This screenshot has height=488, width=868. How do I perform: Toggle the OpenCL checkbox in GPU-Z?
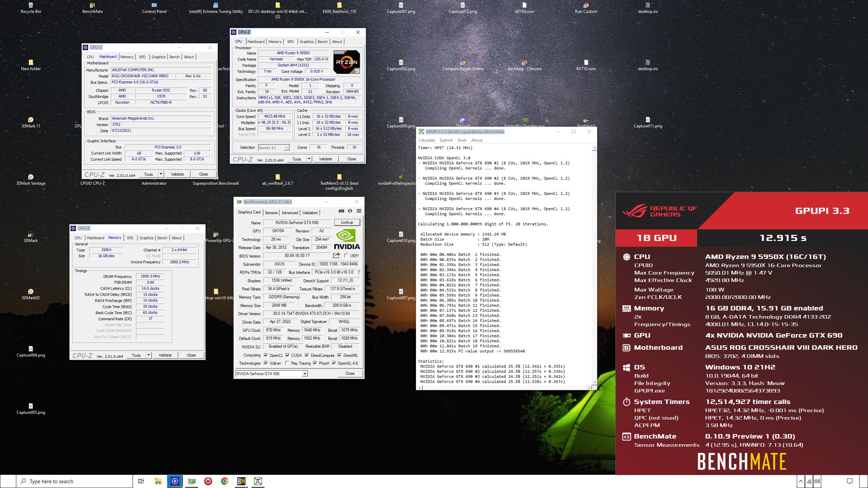coord(266,355)
